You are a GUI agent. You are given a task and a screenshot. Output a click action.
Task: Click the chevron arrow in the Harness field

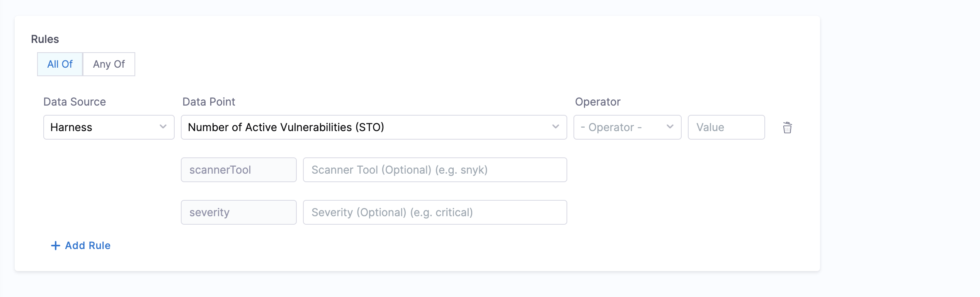(x=163, y=127)
